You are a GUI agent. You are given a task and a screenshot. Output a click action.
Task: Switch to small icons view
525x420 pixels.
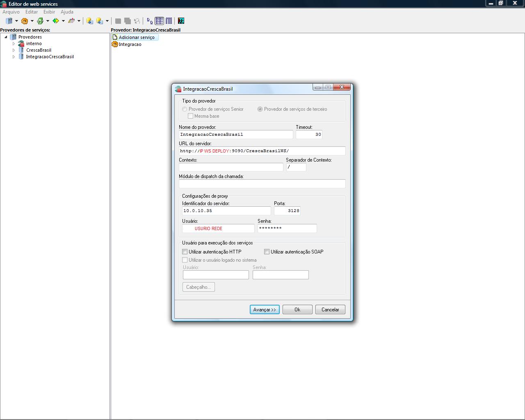coord(150,21)
